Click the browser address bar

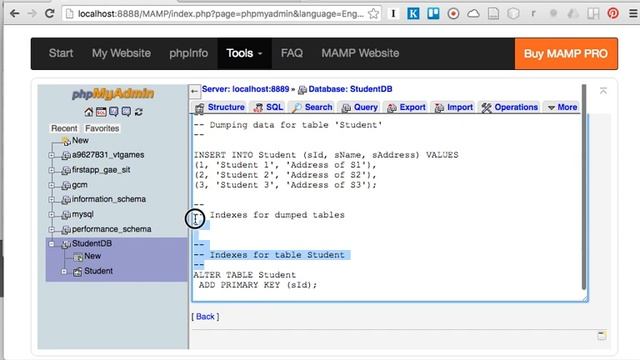[221, 14]
